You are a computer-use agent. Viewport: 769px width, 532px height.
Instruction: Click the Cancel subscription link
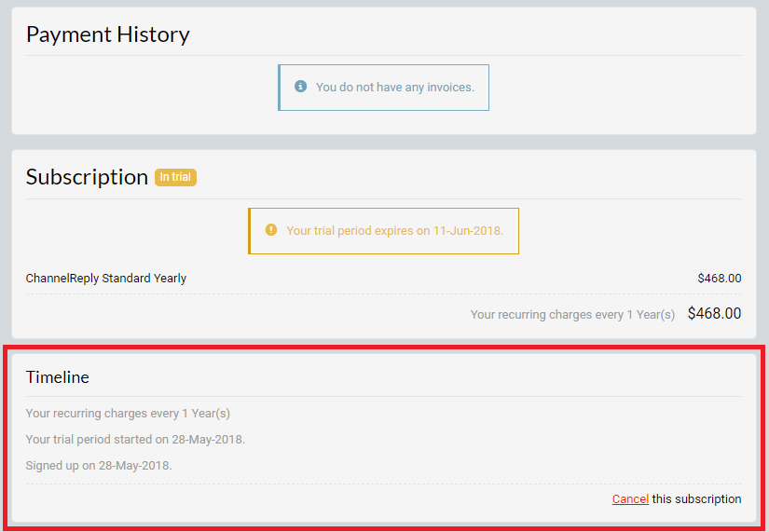click(x=630, y=499)
